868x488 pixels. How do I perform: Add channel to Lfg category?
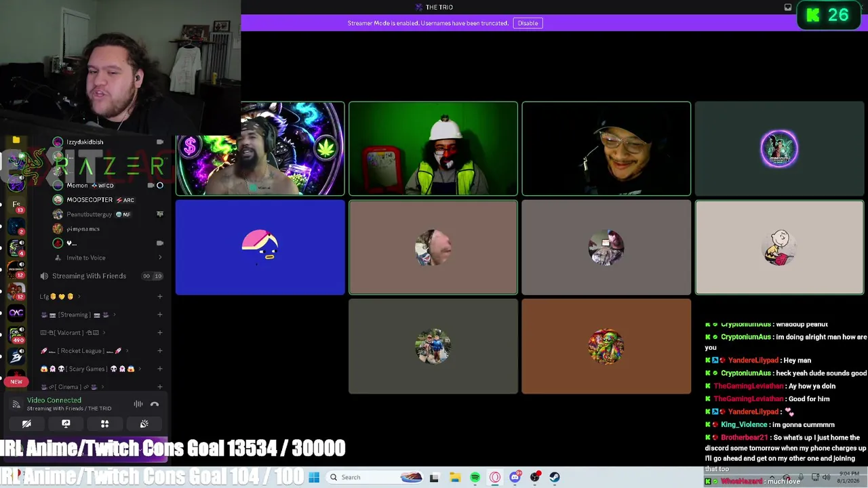coord(160,296)
